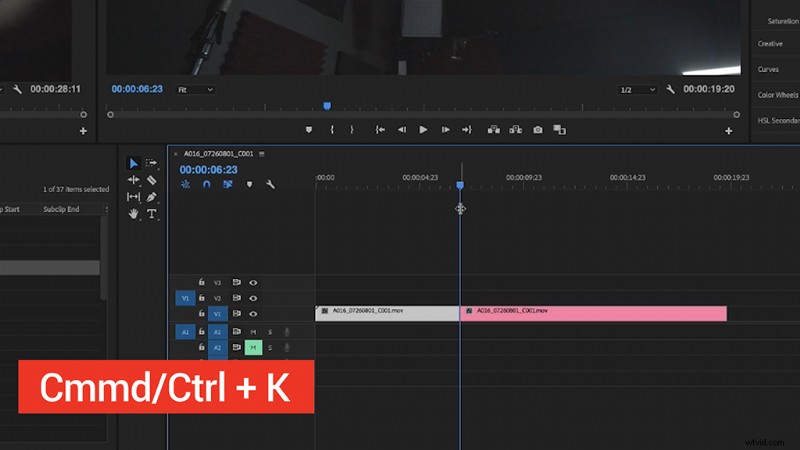
Task: Toggle lock on track V2
Action: [202, 297]
